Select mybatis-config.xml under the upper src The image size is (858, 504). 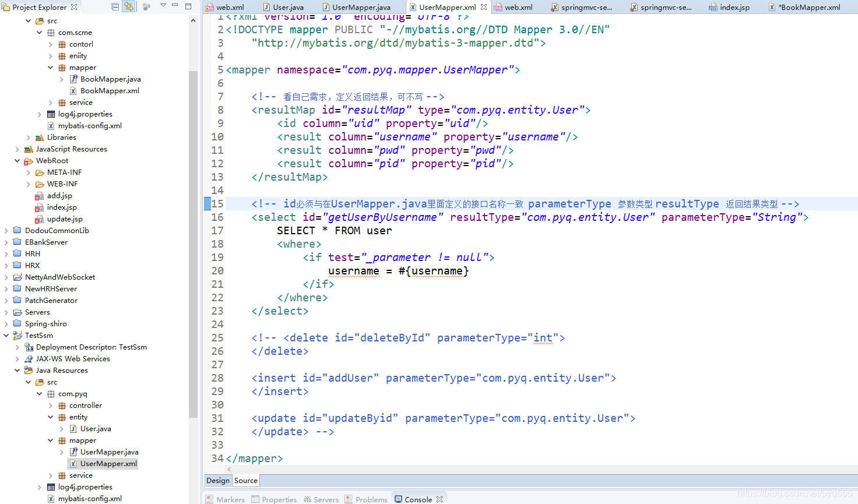(90, 126)
